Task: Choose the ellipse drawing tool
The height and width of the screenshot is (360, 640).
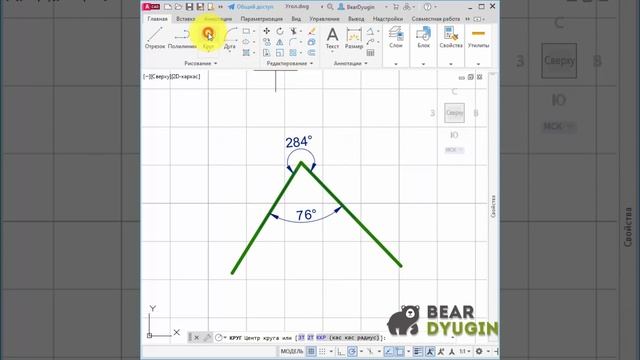Action: (x=246, y=42)
